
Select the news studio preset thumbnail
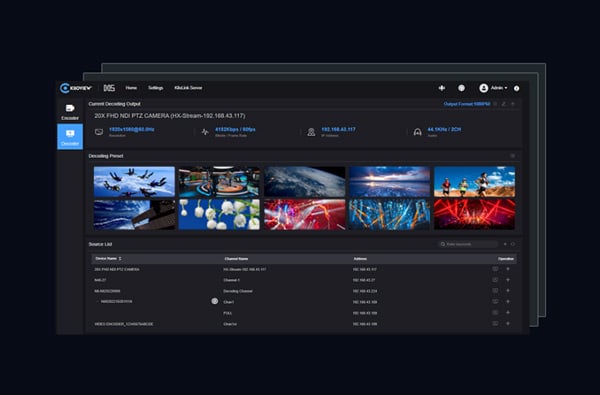coord(219,181)
